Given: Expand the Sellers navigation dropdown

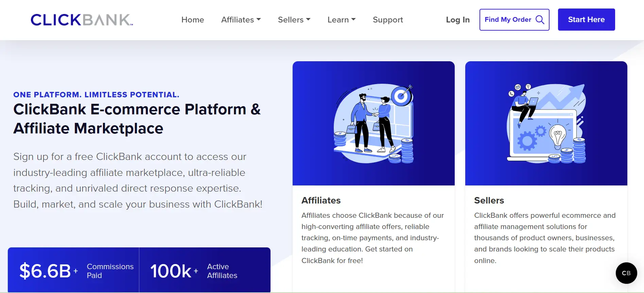Looking at the screenshot, I should (294, 20).
